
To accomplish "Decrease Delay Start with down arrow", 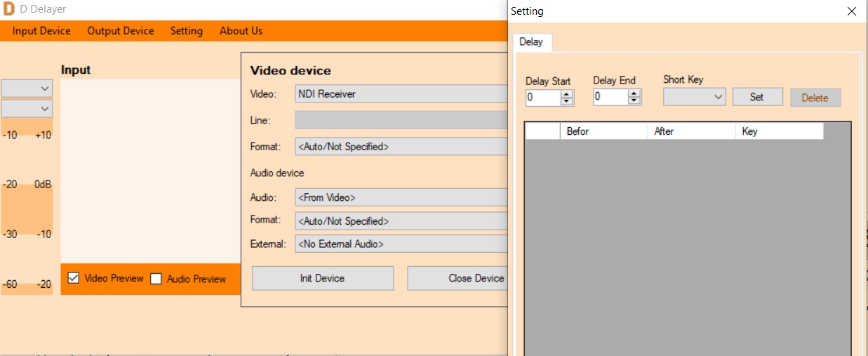I will tap(567, 101).
